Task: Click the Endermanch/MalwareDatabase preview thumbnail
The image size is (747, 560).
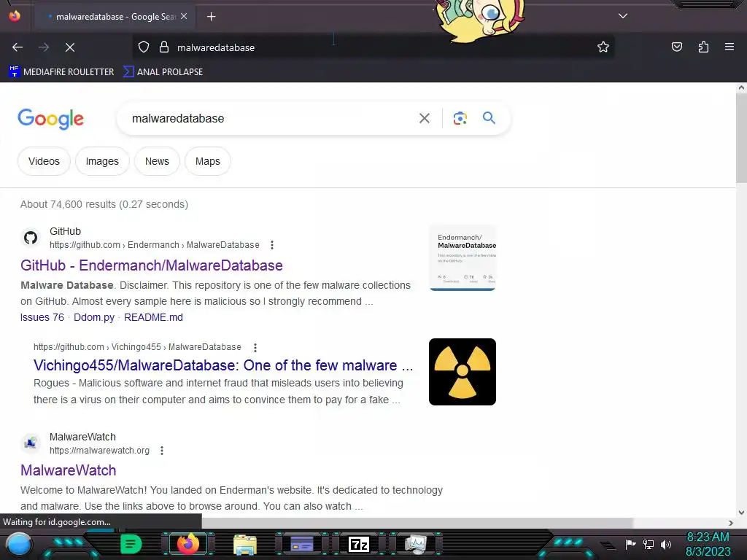Action: [462, 257]
